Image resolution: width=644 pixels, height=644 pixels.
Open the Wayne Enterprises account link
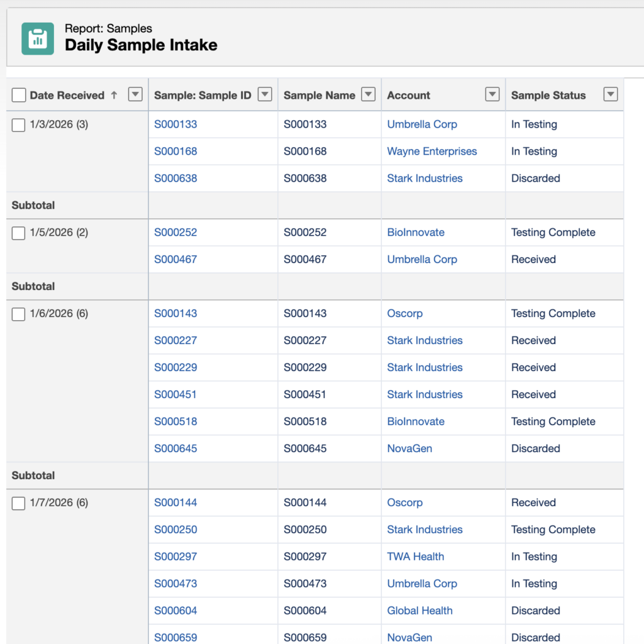[x=431, y=151]
